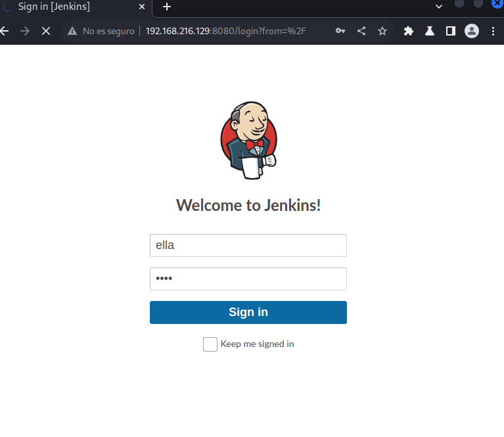Screen dimensions: 504x437
Task: Stop page loading with the X button
Action: (46, 31)
